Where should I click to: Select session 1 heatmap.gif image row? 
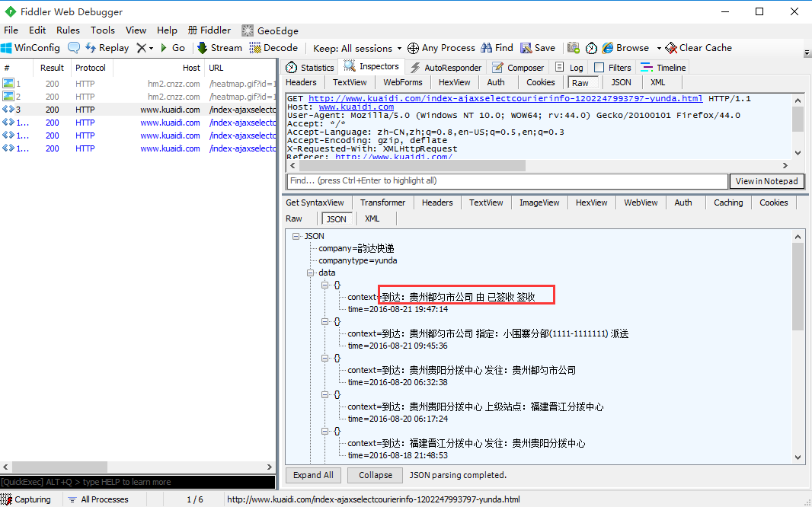[138, 83]
